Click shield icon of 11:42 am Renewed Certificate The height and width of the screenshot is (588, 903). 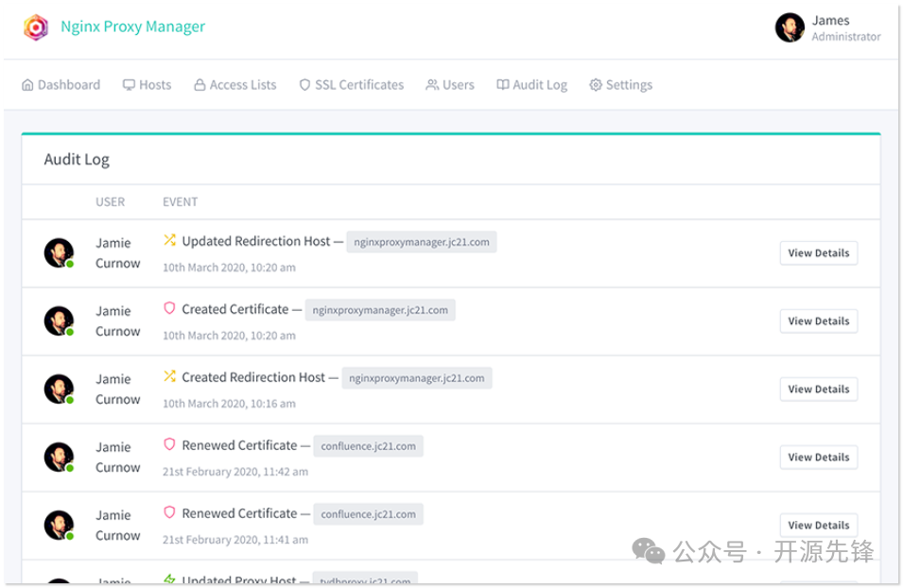pyautogui.click(x=169, y=444)
